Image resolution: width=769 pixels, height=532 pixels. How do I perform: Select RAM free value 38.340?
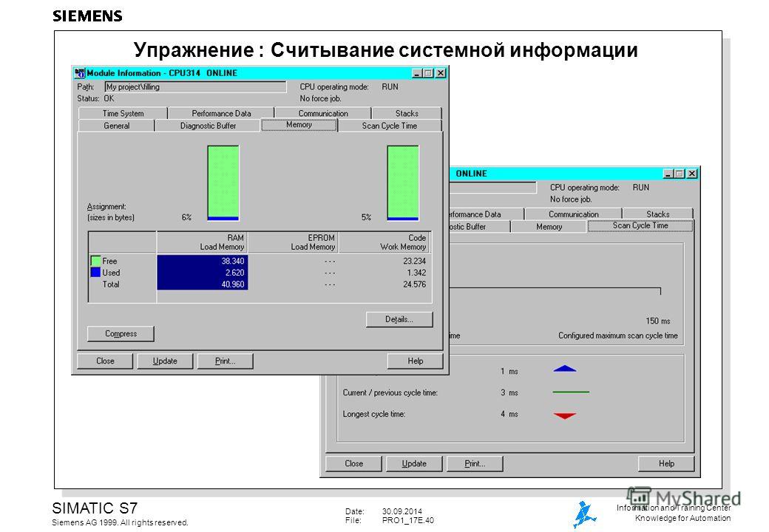point(232,261)
